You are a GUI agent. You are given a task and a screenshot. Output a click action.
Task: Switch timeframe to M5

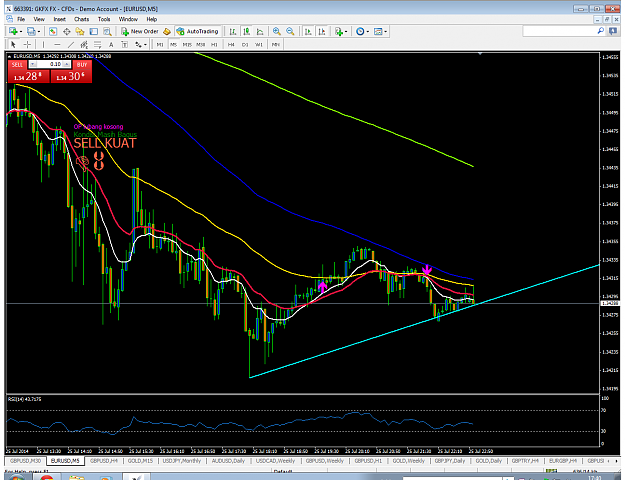pyautogui.click(x=173, y=45)
